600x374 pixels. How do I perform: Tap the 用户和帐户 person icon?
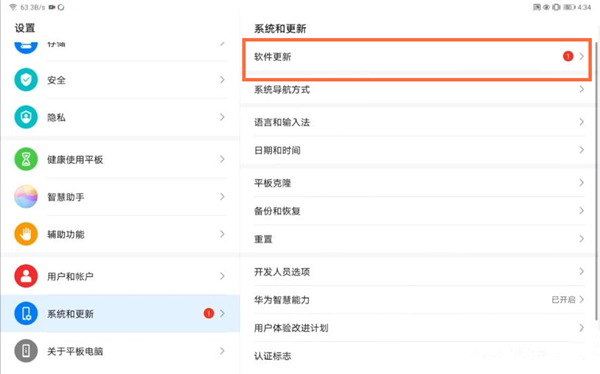tap(26, 276)
